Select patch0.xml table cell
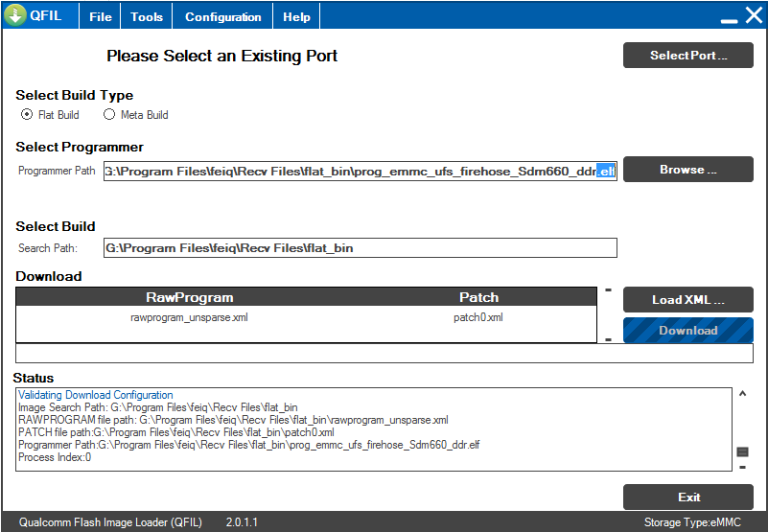768x532 pixels. [478, 317]
